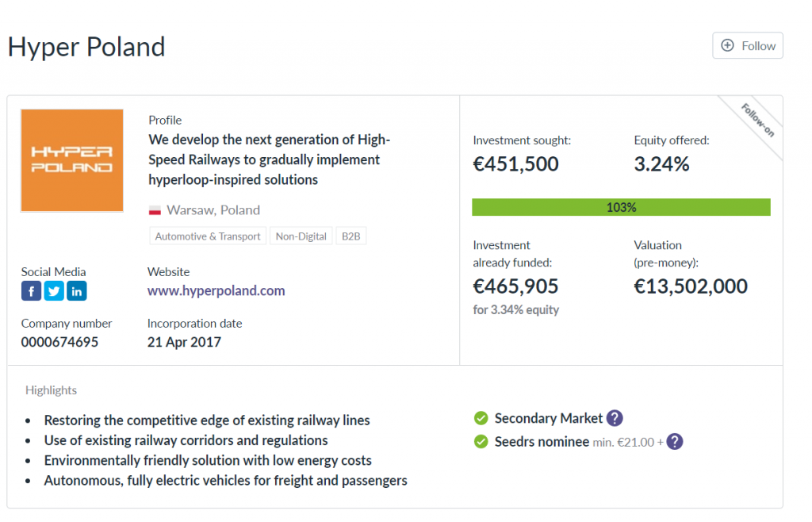Click the Secondary Market green checkmark icon
812x522 pixels.
481,418
